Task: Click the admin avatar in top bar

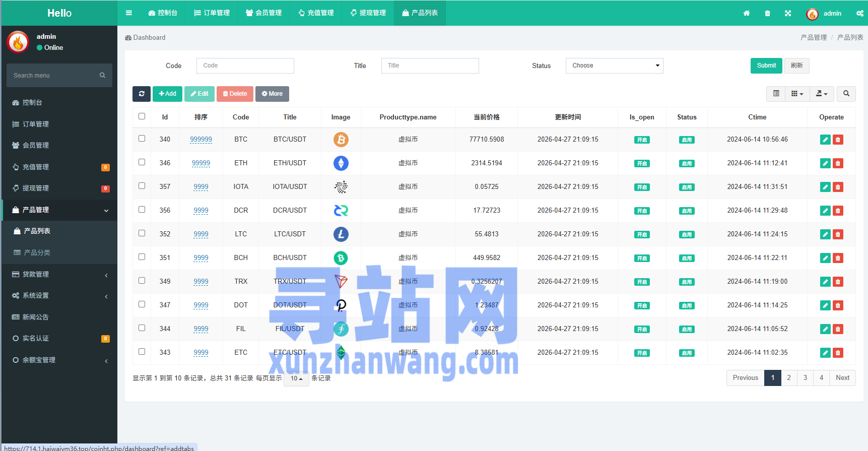Action: pos(812,14)
